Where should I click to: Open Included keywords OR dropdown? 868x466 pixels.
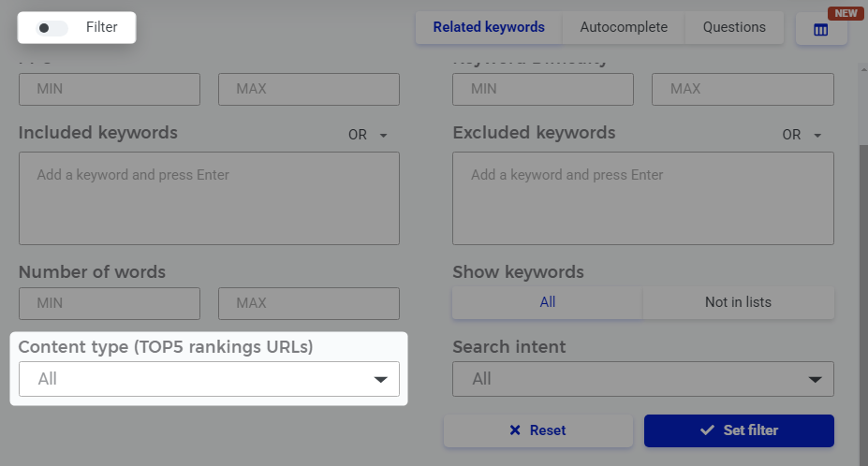click(x=368, y=135)
